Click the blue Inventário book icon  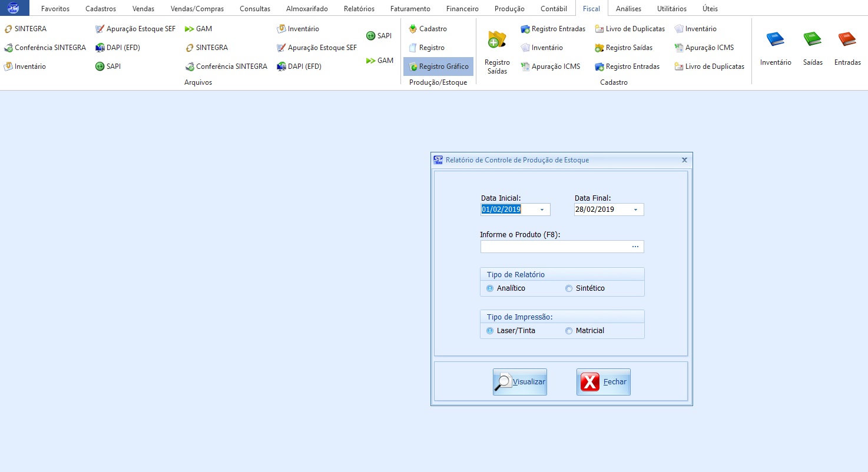pyautogui.click(x=775, y=40)
